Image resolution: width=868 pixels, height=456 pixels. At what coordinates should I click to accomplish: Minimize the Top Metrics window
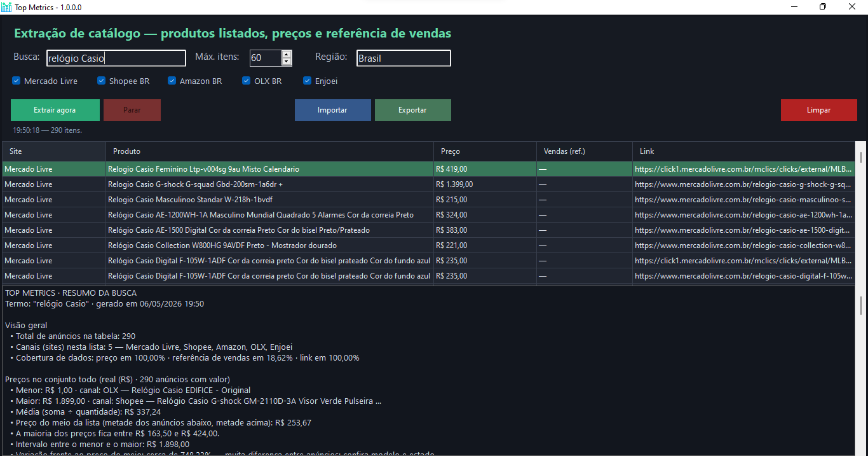(794, 7)
